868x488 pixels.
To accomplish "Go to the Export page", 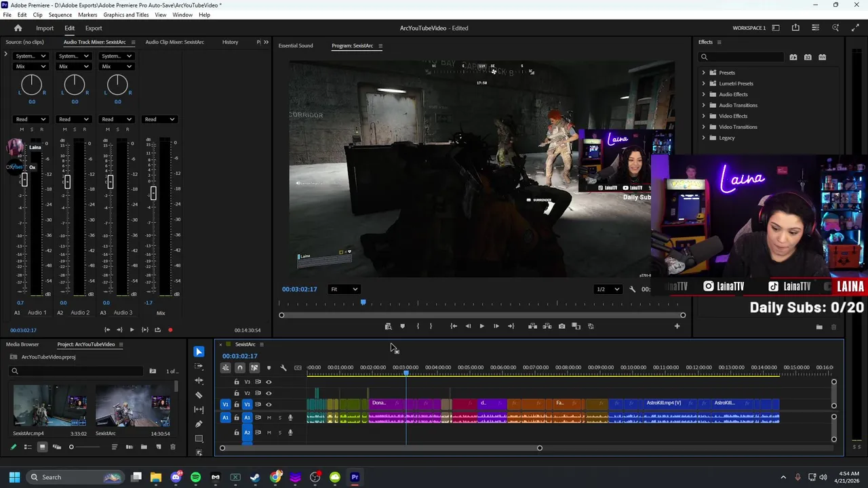I will pyautogui.click(x=94, y=28).
